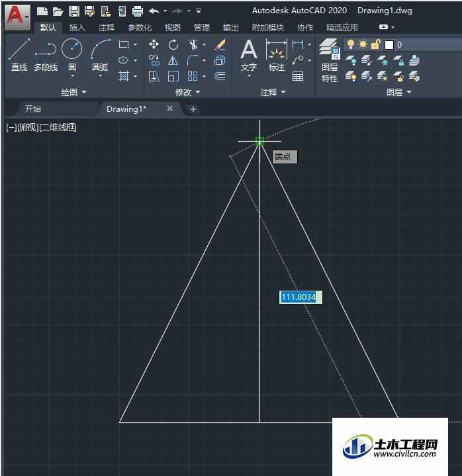
Task: Switch to the Parametric (参数化) tab
Action: coord(140,28)
